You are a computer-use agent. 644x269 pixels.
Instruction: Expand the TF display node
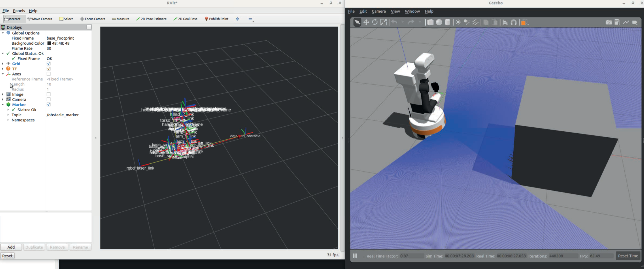3,69
